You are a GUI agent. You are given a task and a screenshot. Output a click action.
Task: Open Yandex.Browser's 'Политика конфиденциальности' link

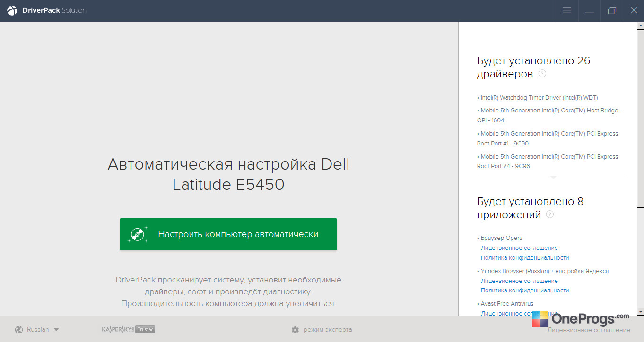(525, 291)
